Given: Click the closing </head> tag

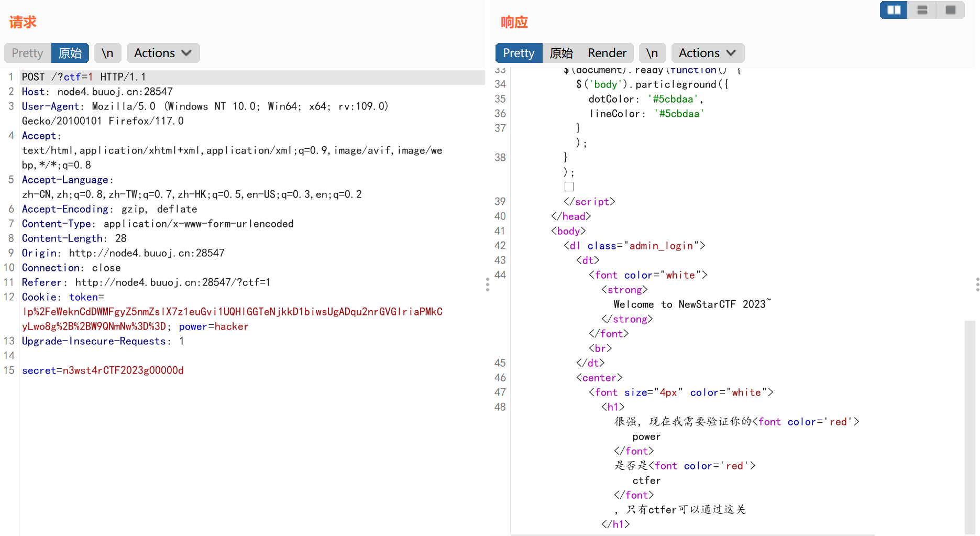Looking at the screenshot, I should tap(571, 216).
